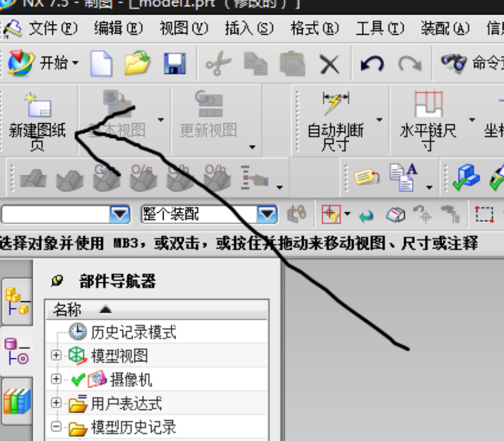Viewport: 504px width, 441px height.
Task: Click the scissors cut icon
Action: [x=219, y=63]
